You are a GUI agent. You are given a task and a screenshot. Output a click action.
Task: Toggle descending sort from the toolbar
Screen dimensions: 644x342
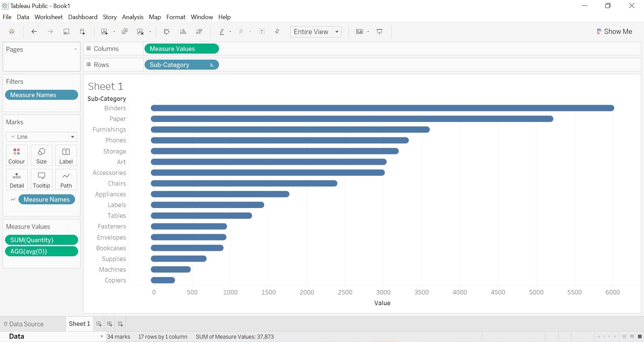click(x=199, y=31)
